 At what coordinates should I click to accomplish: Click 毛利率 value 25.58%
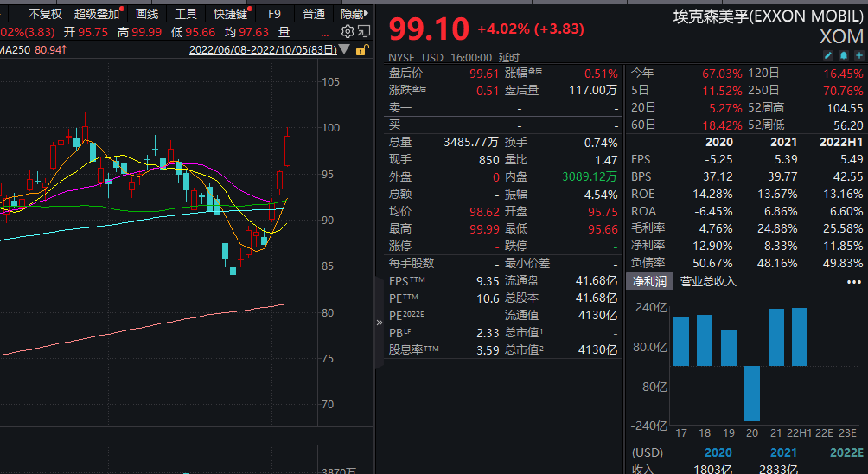(843, 228)
